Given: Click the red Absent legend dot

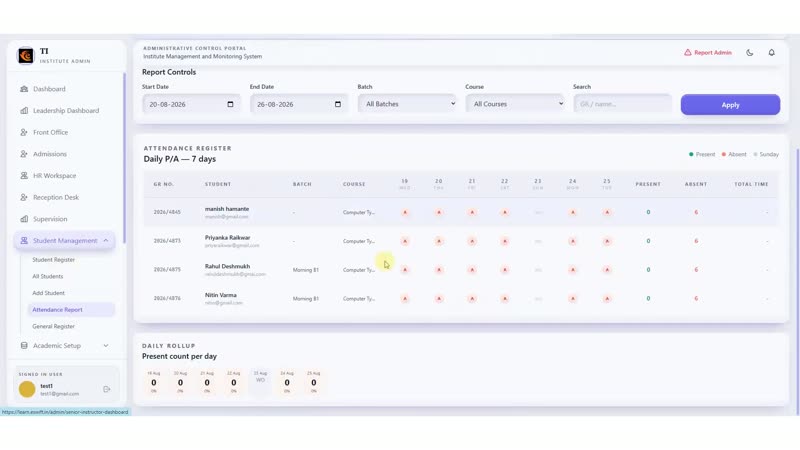Looking at the screenshot, I should [x=723, y=154].
